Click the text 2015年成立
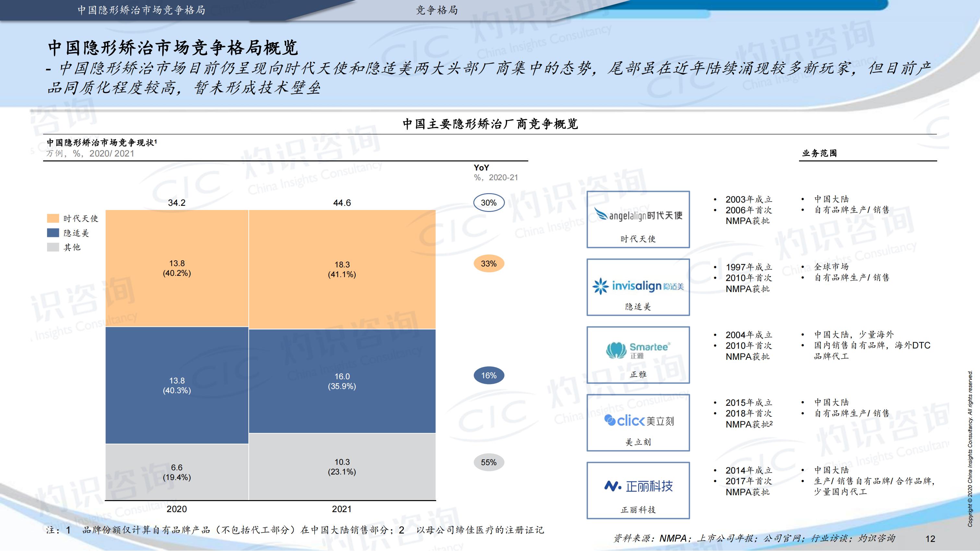Image resolution: width=980 pixels, height=551 pixels. click(x=749, y=402)
